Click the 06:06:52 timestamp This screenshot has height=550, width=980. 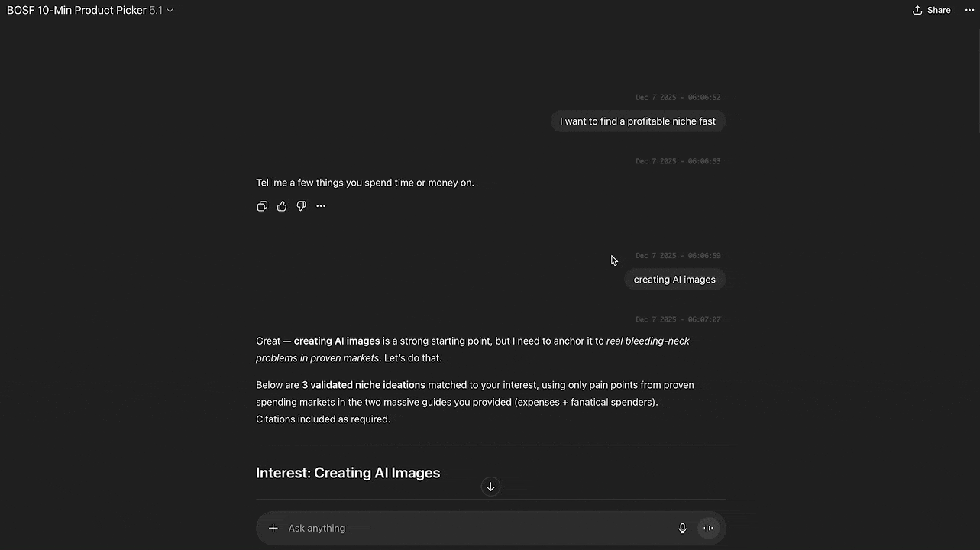[678, 98]
